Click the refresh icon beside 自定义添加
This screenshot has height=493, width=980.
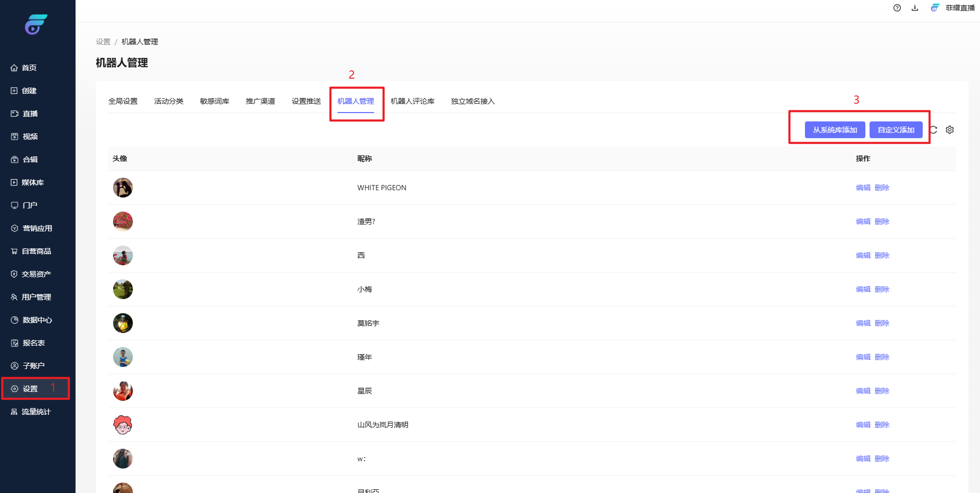pyautogui.click(x=934, y=130)
